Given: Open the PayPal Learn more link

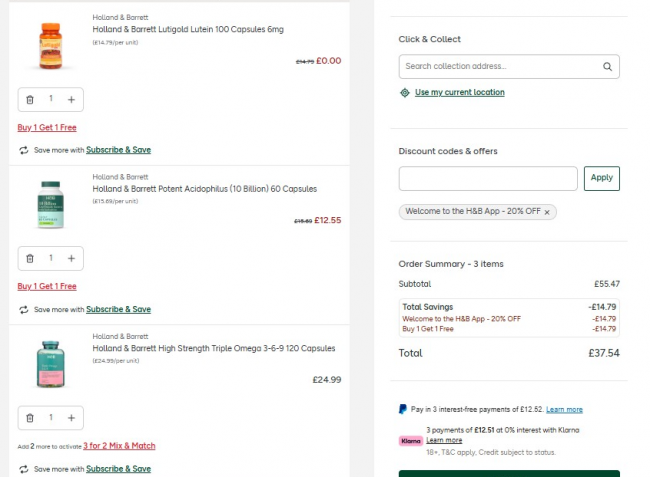Looking at the screenshot, I should 564,409.
